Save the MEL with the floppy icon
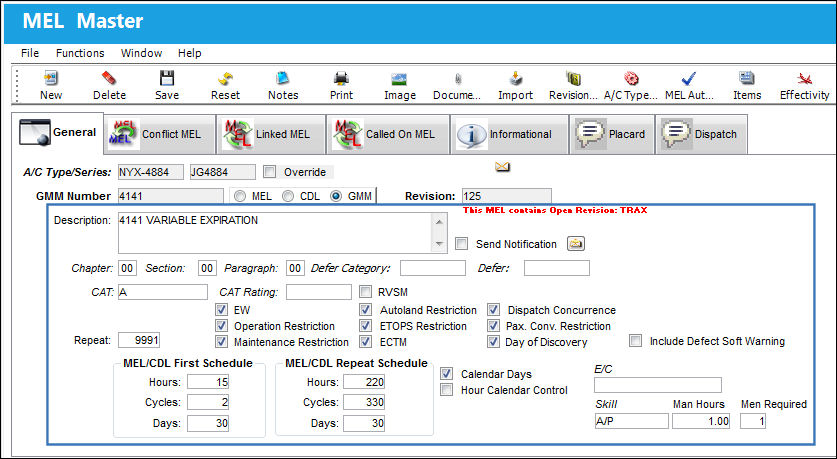Viewport: 837px width, 459px height. pyautogui.click(x=167, y=78)
